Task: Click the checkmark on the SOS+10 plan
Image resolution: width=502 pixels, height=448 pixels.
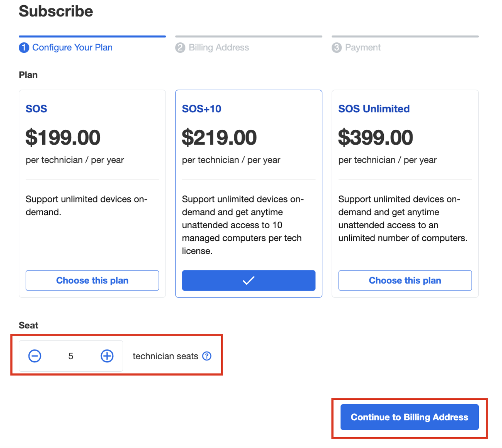Action: click(249, 281)
